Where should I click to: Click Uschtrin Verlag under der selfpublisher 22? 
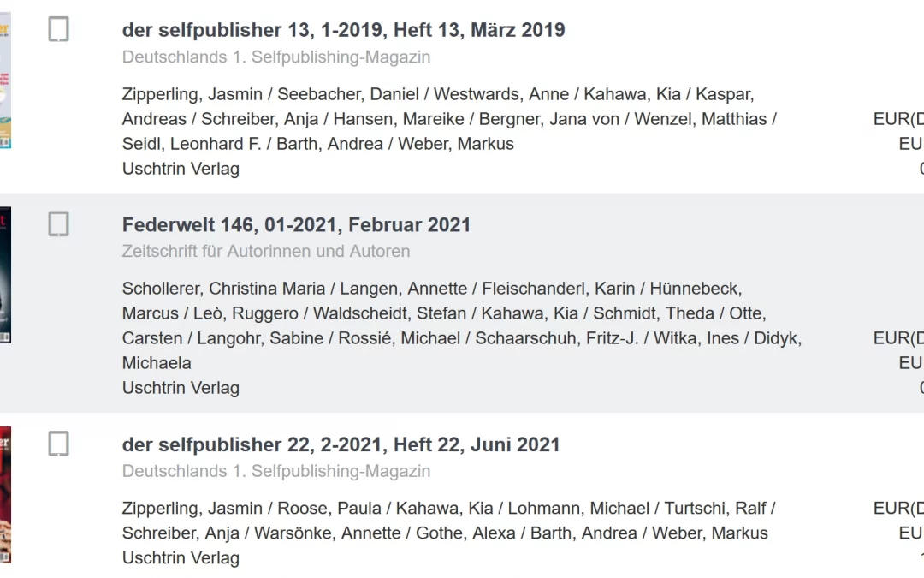181,557
